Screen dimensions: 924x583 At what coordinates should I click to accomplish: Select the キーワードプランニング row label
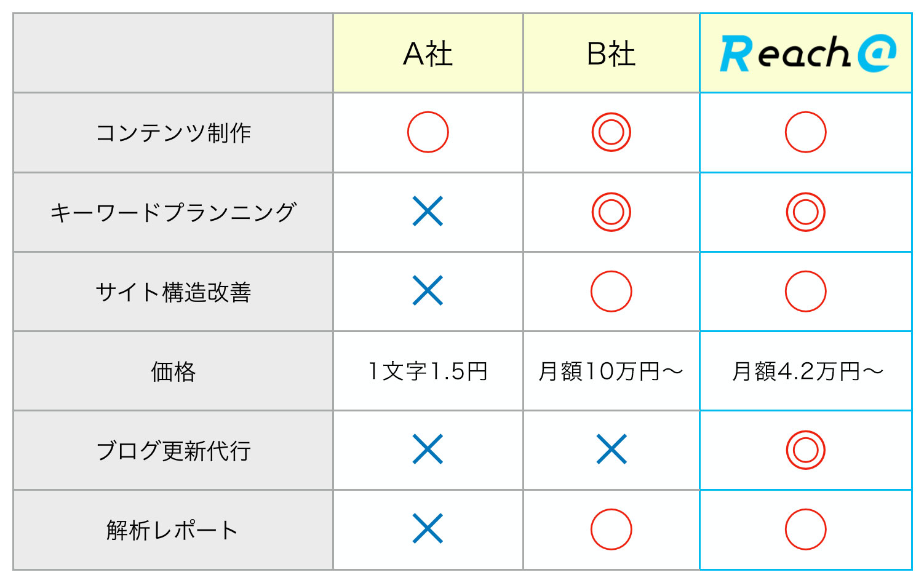(173, 212)
